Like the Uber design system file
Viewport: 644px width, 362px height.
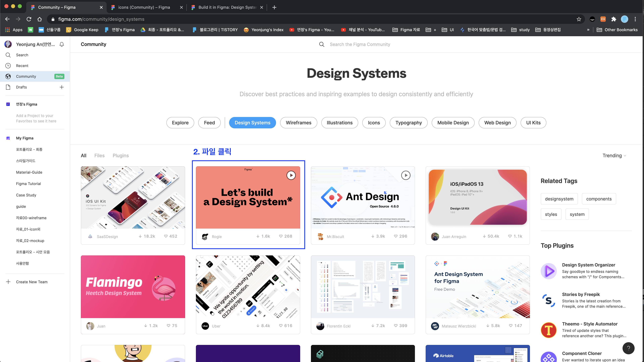(x=281, y=326)
